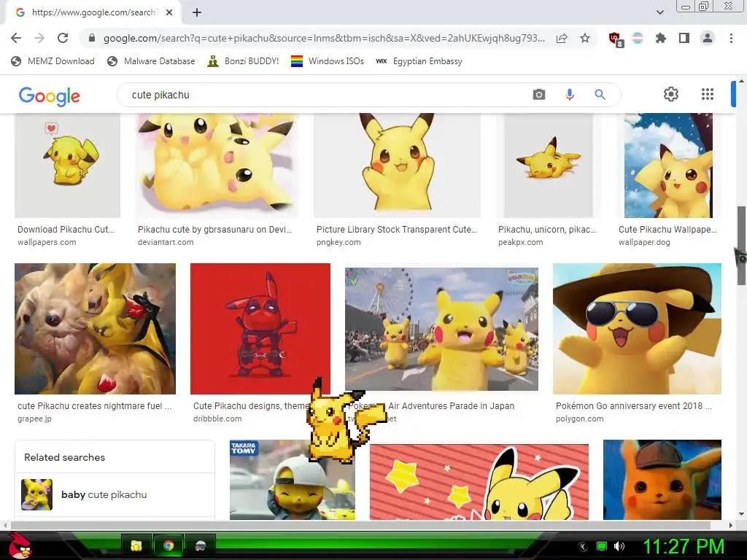Open the Extensions puzzle piece menu
This screenshot has width=747, height=560.
coord(661,38)
